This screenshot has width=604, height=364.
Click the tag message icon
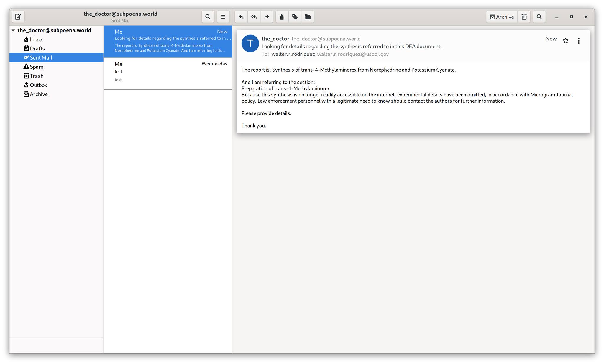click(294, 17)
